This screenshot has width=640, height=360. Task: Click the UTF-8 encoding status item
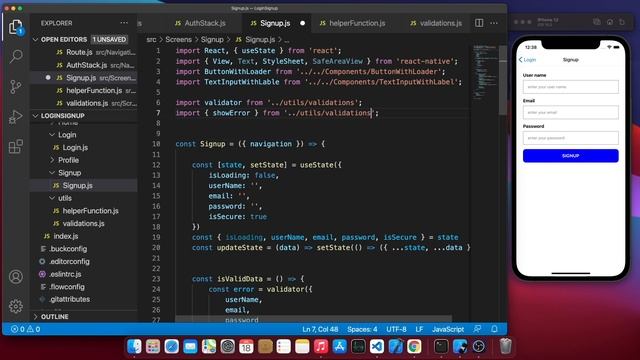pyautogui.click(x=396, y=329)
